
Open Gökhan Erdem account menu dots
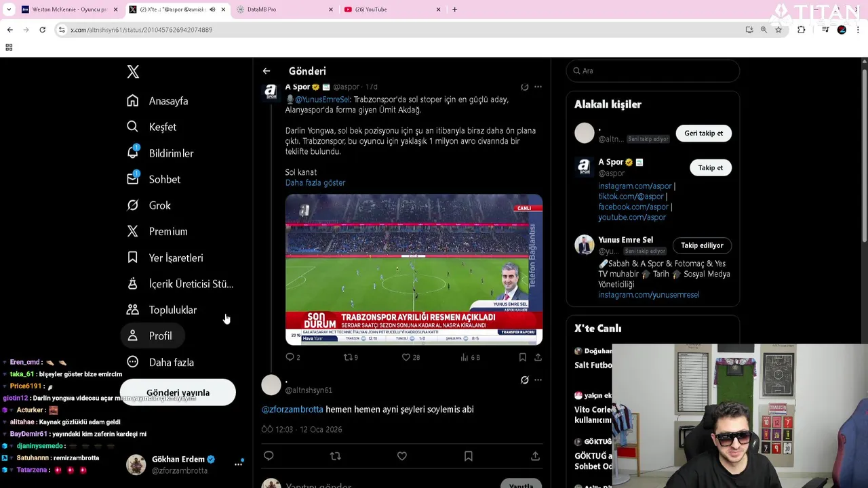click(x=238, y=464)
